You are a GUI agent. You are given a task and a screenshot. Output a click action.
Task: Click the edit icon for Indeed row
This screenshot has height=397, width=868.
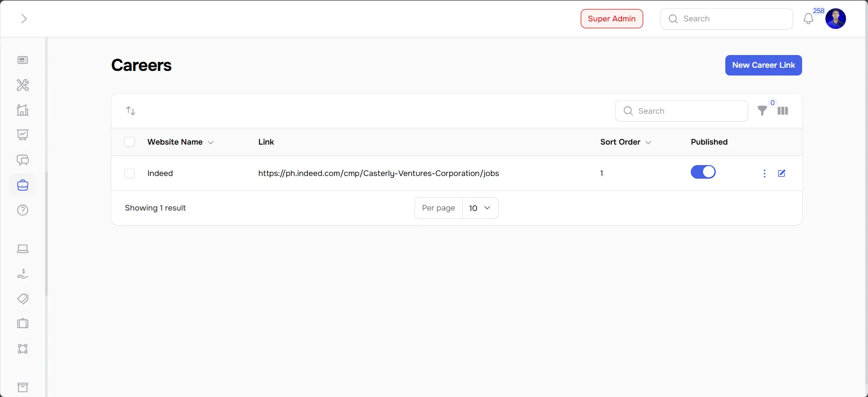782,173
